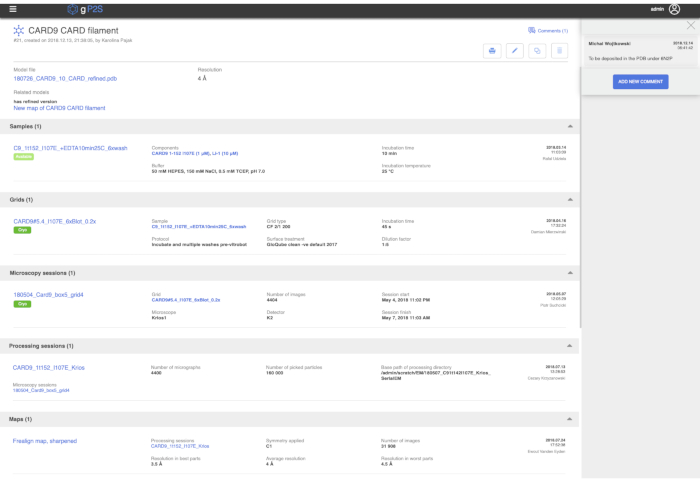Close the comments side panel
This screenshot has height=482, width=700.
click(x=690, y=25)
